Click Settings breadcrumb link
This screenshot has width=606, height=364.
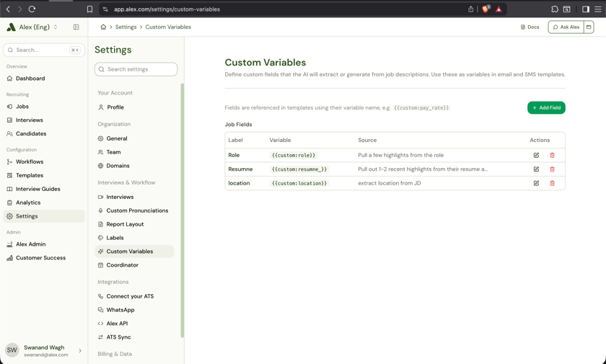126,27
